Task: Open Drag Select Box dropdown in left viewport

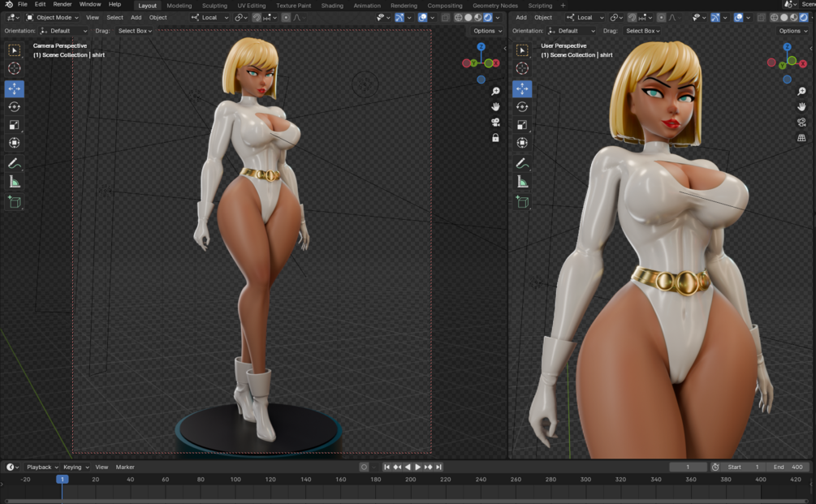Action: tap(135, 31)
